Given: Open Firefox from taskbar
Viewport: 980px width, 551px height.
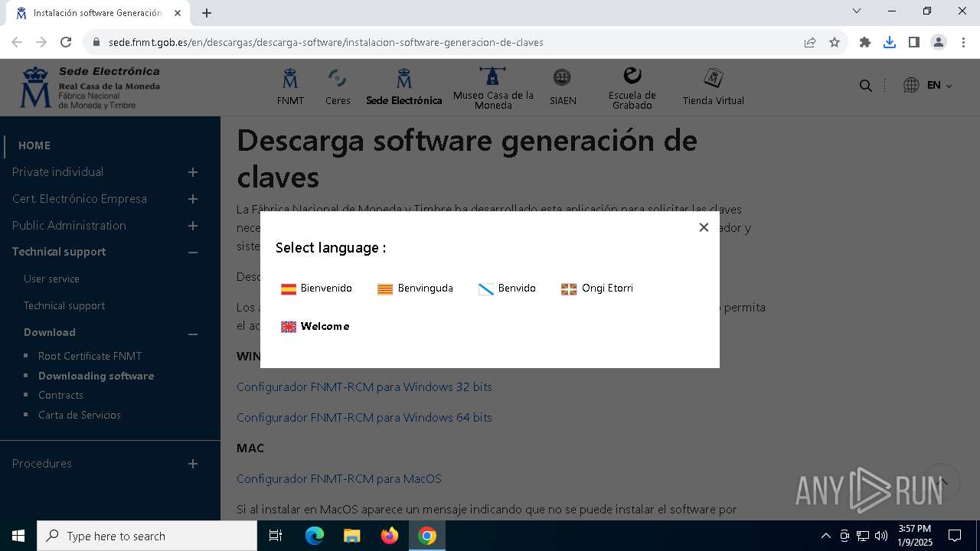Looking at the screenshot, I should click(390, 536).
